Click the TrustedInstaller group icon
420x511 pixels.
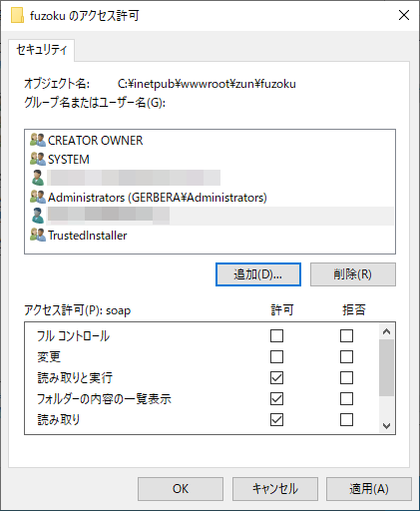point(38,235)
